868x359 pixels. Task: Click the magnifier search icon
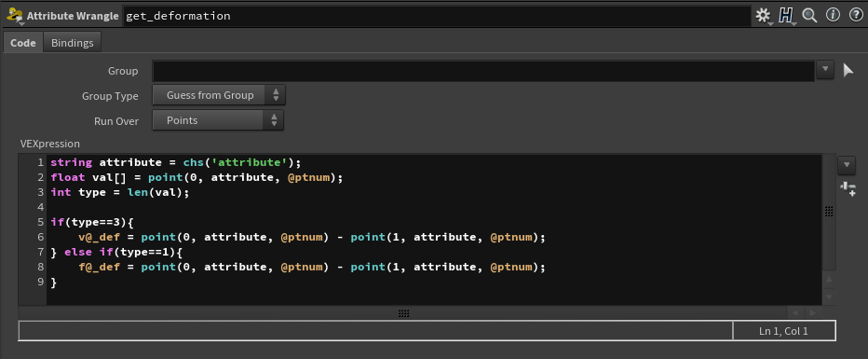(x=810, y=16)
